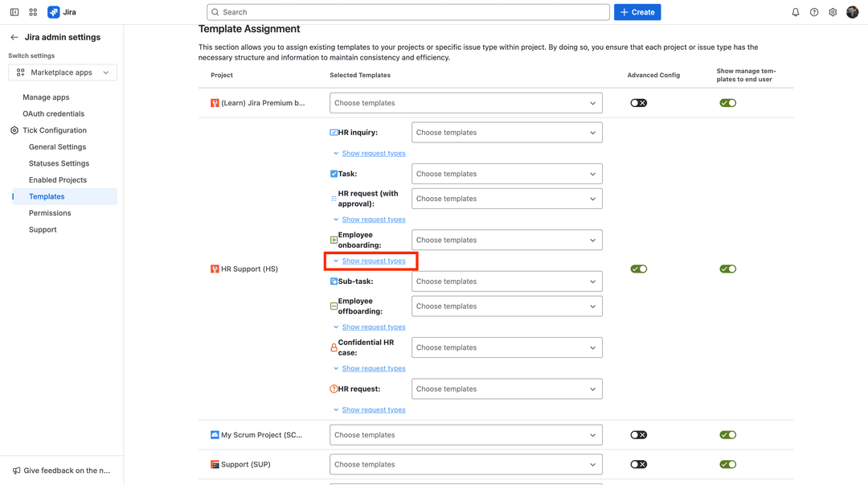Enable Advanced Config for My Scrum Project
This screenshot has height=485, width=868.
click(x=638, y=434)
